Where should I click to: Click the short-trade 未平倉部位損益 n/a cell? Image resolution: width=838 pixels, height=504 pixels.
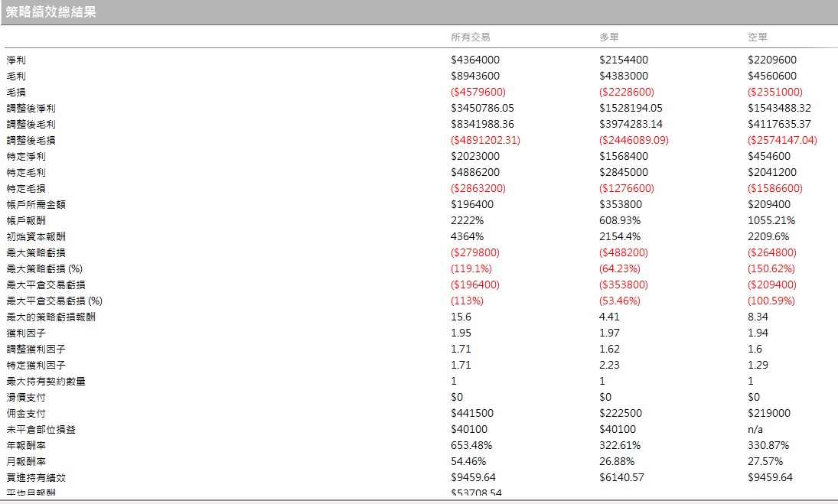(x=755, y=429)
